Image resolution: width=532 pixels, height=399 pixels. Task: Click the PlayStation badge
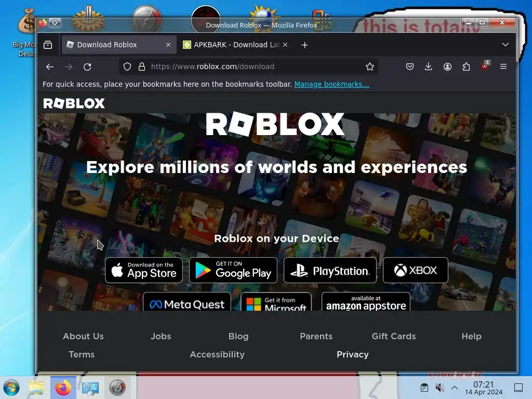pos(330,270)
